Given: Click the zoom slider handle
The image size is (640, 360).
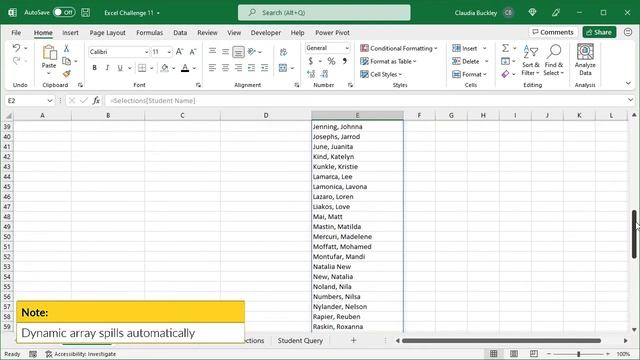Looking at the screenshot, I should (x=578, y=354).
